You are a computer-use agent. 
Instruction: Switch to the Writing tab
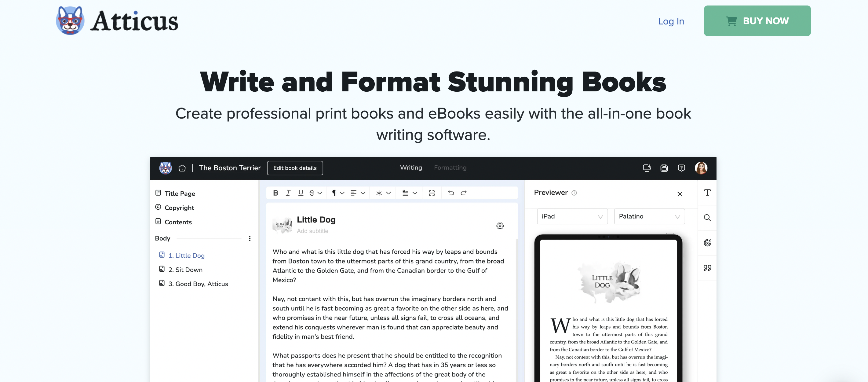[411, 167]
